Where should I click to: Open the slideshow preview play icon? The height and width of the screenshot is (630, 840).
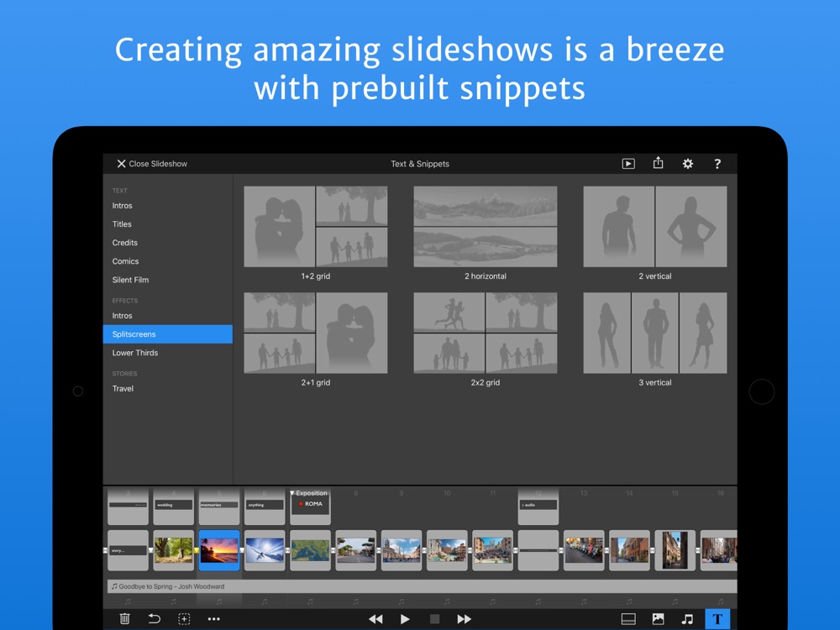(627, 164)
